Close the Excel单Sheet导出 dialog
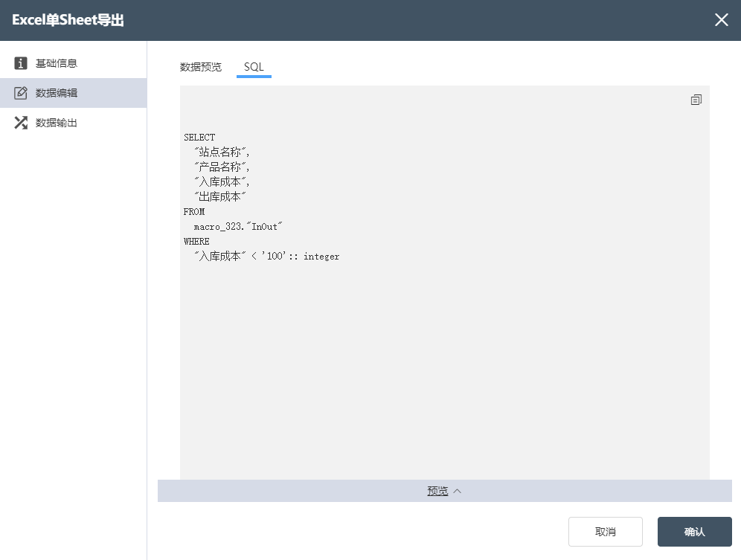Screen dimensions: 741x560 (721, 20)
